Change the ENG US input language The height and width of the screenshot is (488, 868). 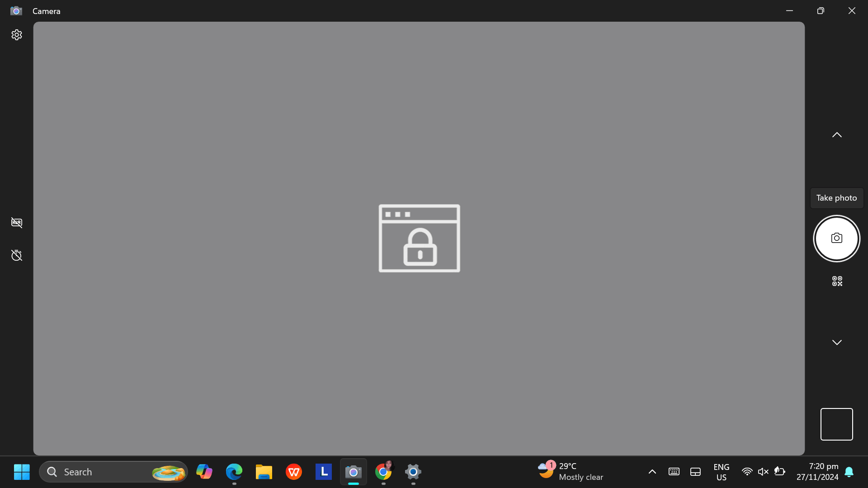(x=721, y=472)
